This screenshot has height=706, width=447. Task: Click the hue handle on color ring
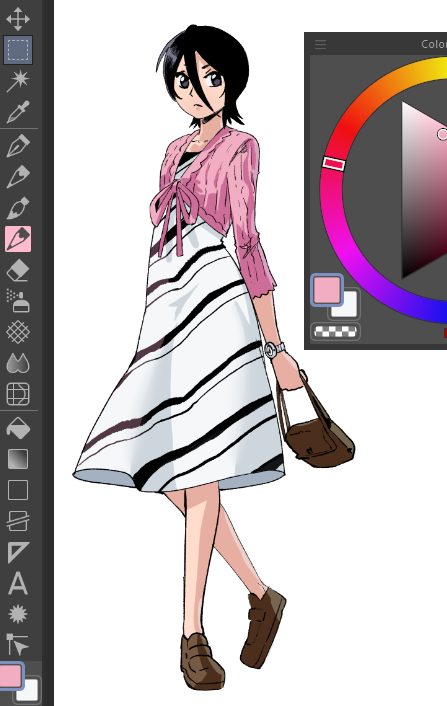(x=334, y=163)
